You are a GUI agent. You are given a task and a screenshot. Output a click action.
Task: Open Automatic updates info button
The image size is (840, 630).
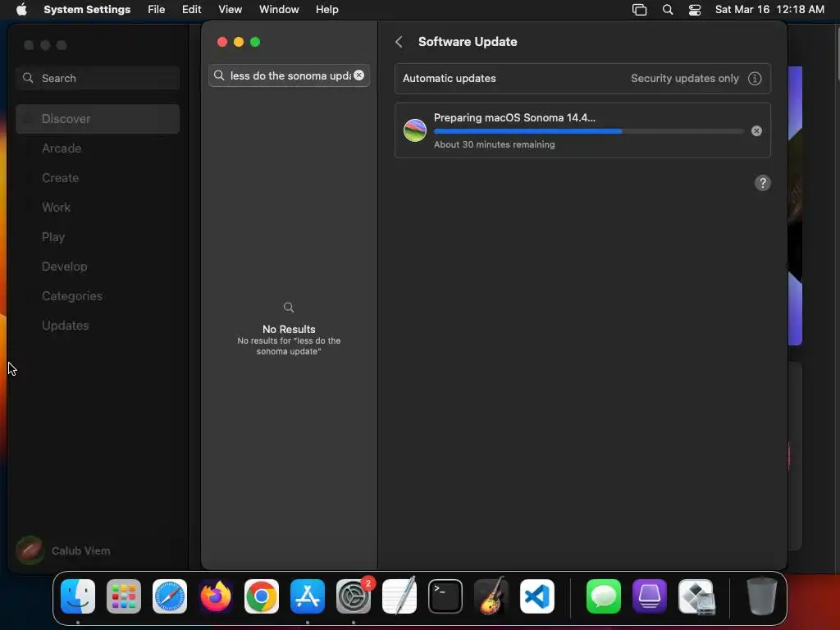755,79
